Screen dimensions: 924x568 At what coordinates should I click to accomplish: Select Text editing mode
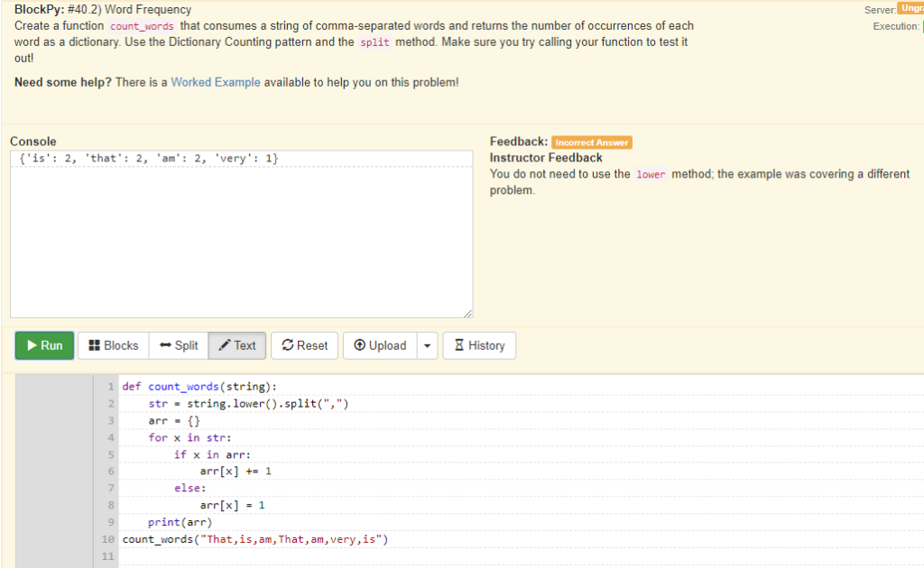[236, 345]
